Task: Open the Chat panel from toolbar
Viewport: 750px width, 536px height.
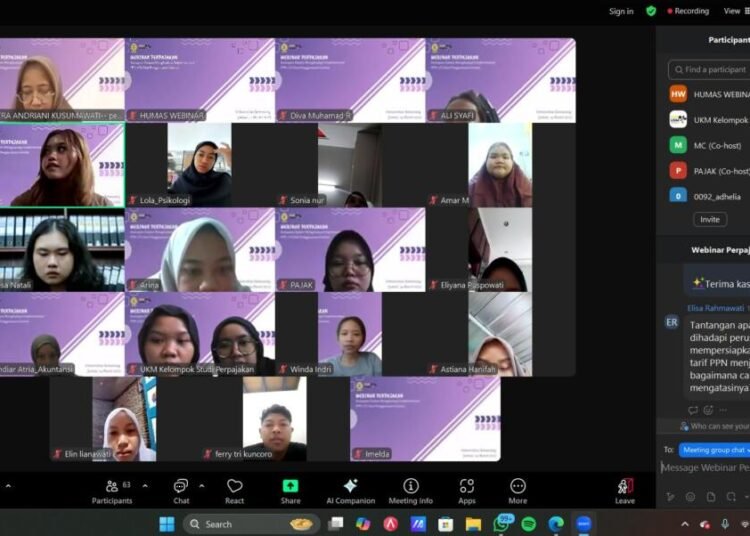Action: [x=181, y=490]
